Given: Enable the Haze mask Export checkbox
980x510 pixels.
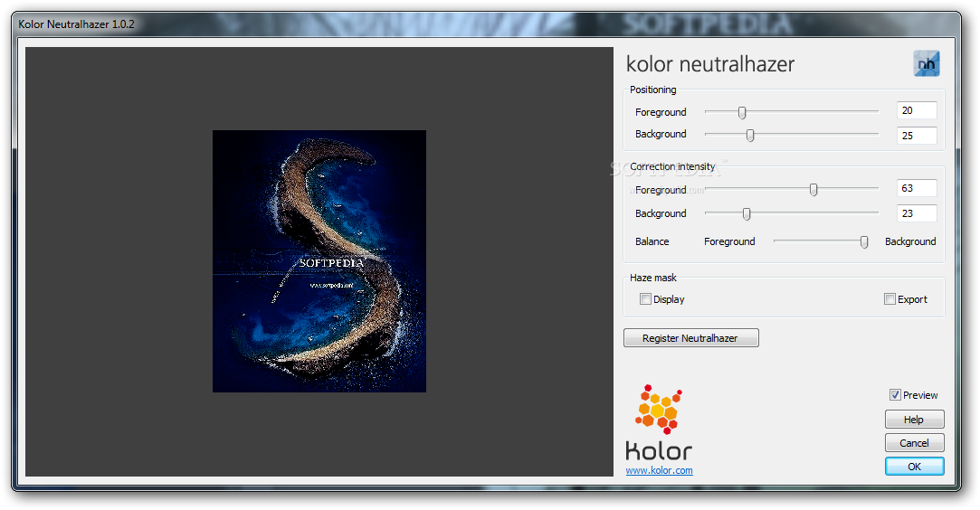Looking at the screenshot, I should coord(890,299).
